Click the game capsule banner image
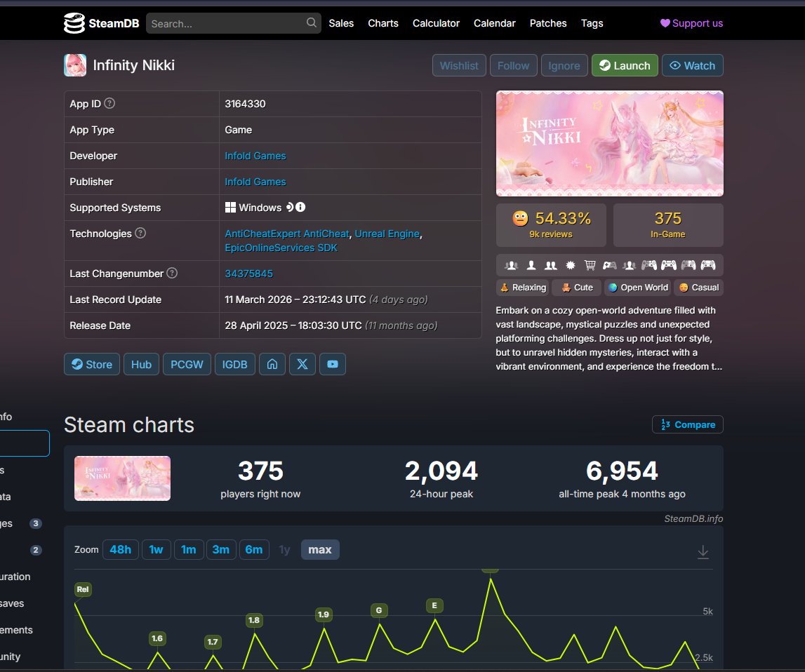This screenshot has height=672, width=805. coord(609,144)
